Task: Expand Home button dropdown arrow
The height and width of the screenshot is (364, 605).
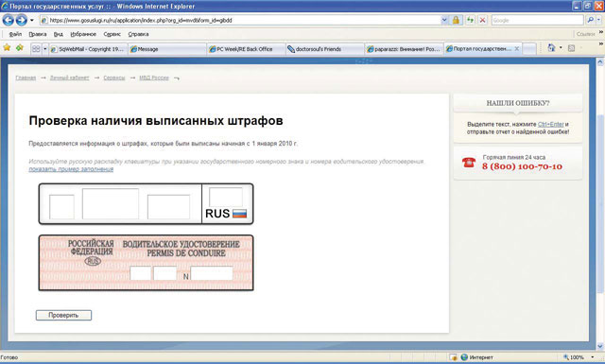Action: pos(561,48)
